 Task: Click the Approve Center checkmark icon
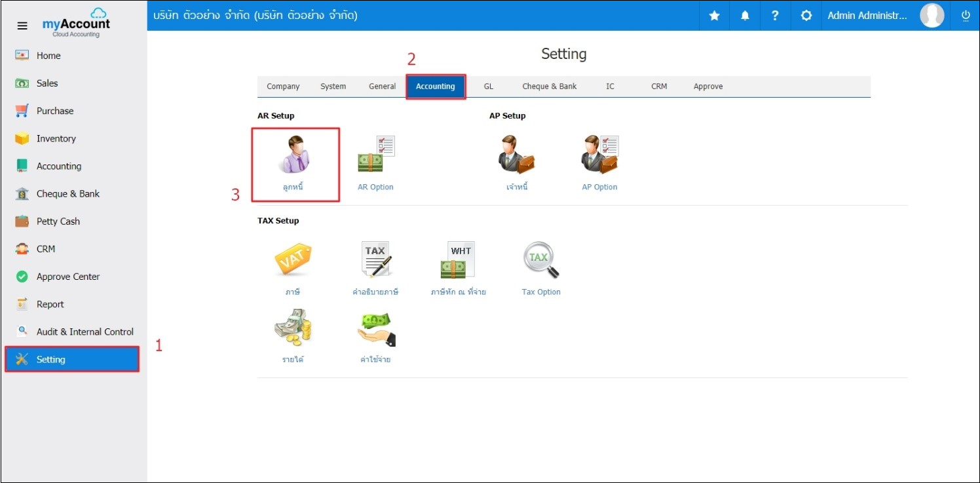coord(22,277)
